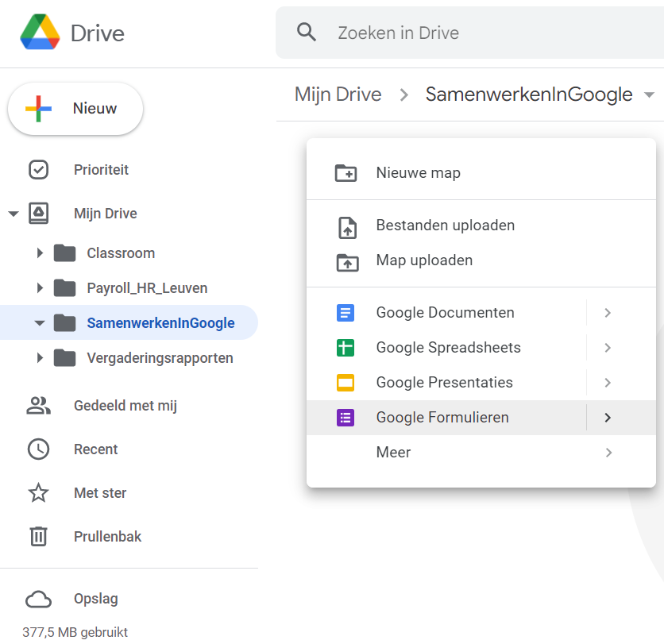Select Payroll_HR_Leuven in the folder tree
The width and height of the screenshot is (664, 644).
coord(147,288)
